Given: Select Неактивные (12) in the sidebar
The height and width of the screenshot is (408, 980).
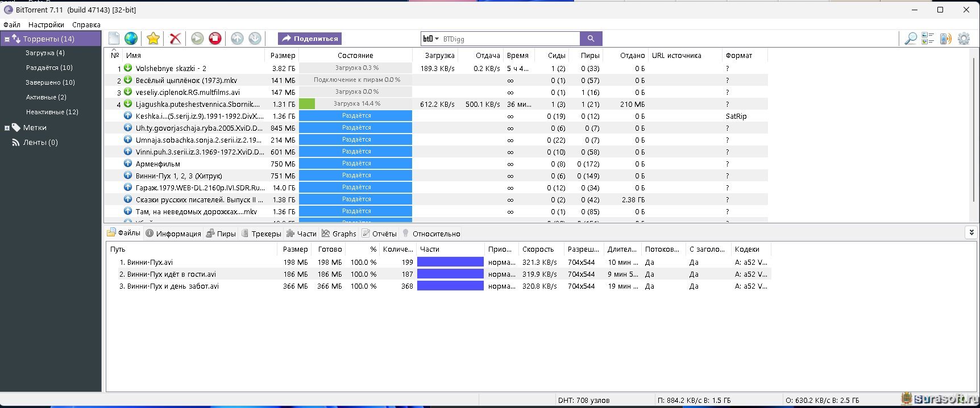Looking at the screenshot, I should click(x=52, y=112).
